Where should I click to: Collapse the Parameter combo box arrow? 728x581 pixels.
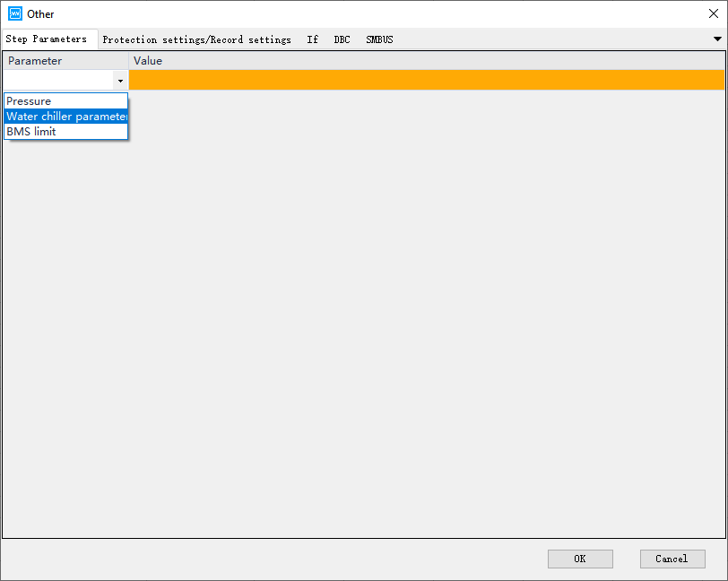click(120, 81)
